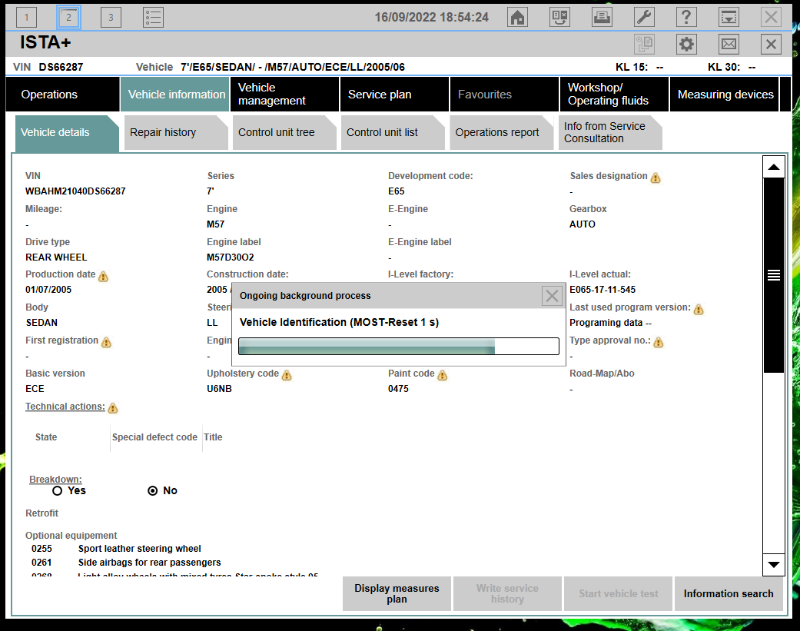This screenshot has width=800, height=631.
Task: Open the Favourites menu
Action: pyautogui.click(x=504, y=94)
